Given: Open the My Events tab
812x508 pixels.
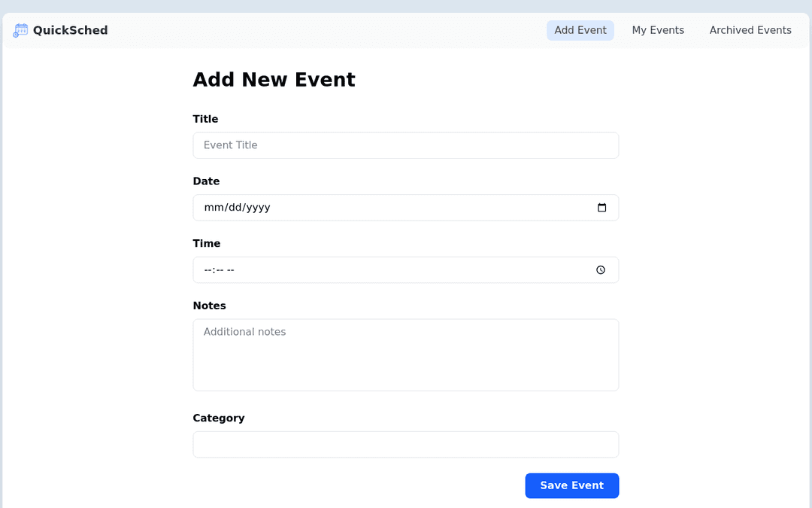Looking at the screenshot, I should (x=658, y=30).
